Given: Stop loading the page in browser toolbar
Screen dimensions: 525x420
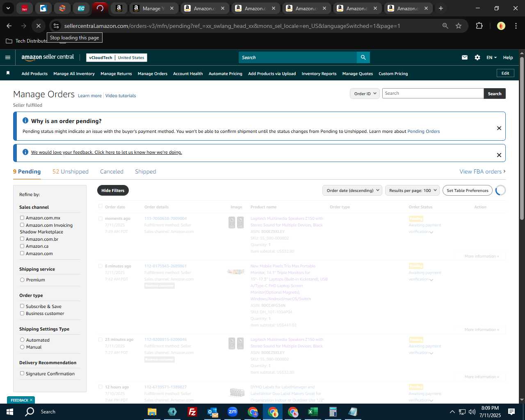Looking at the screenshot, I should click(x=38, y=26).
